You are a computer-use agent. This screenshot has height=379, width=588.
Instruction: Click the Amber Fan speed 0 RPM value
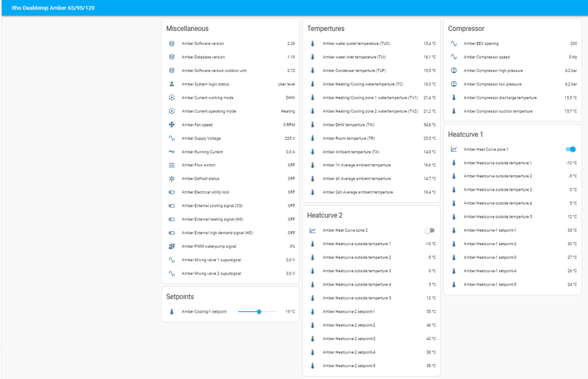[289, 124]
